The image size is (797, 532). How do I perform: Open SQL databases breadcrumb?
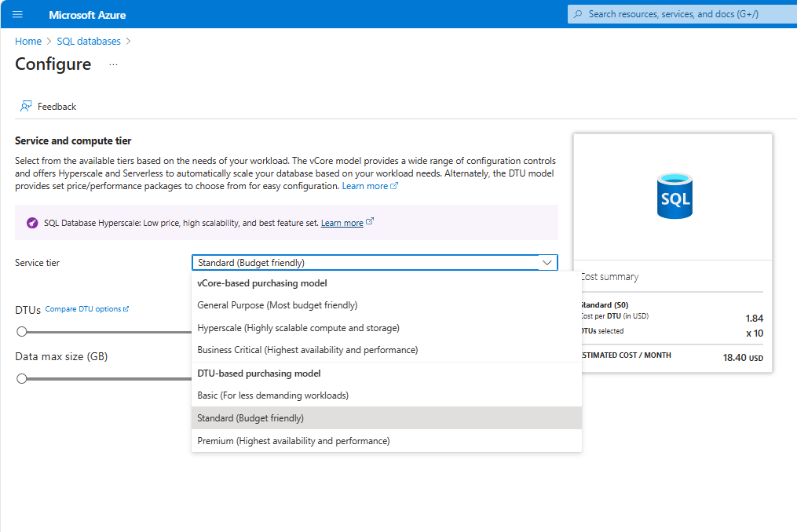click(x=89, y=41)
